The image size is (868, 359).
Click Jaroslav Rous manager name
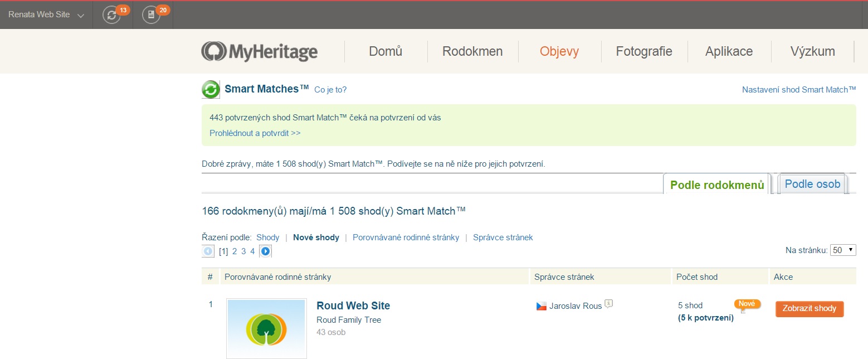(x=576, y=306)
